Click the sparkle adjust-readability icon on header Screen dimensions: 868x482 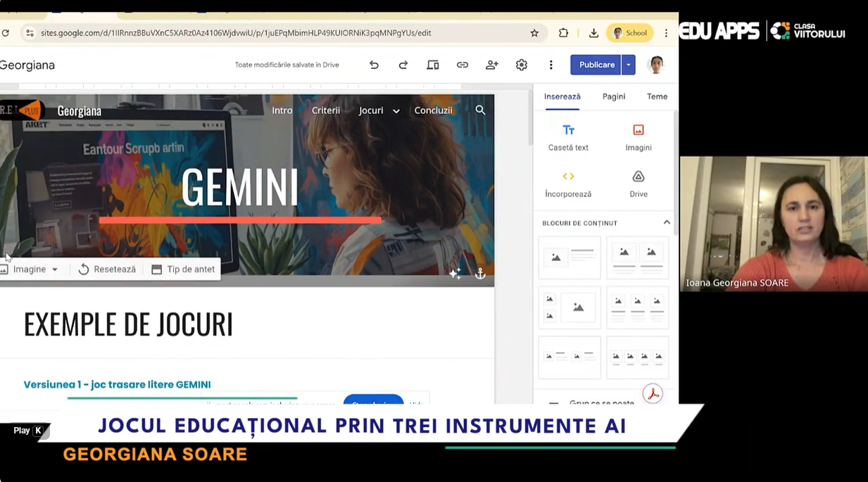pos(455,274)
